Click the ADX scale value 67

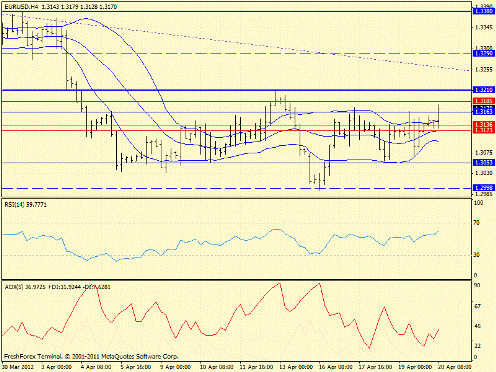[477, 306]
